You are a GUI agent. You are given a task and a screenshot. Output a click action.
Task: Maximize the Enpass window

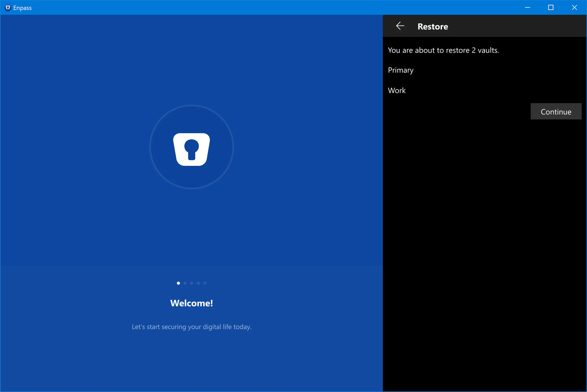pos(551,8)
